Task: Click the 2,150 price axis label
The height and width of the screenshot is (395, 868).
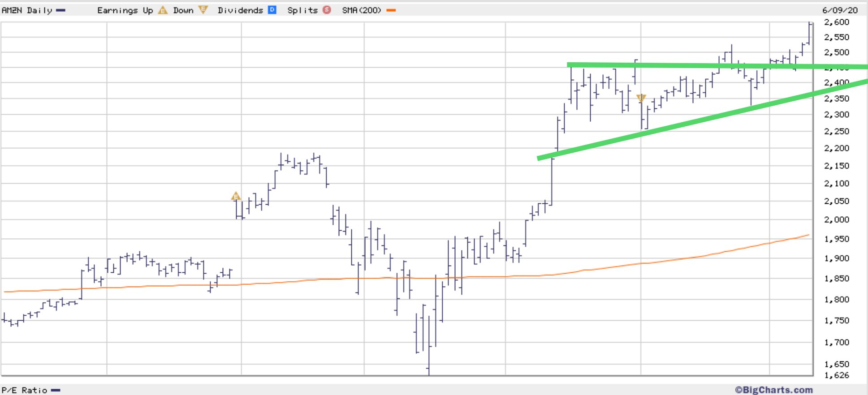Action: 837,166
